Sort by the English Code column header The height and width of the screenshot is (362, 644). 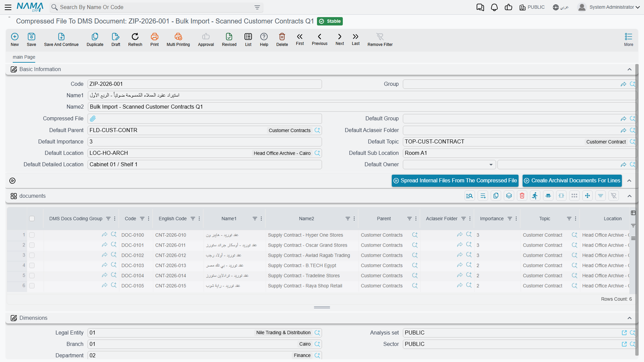(172, 219)
